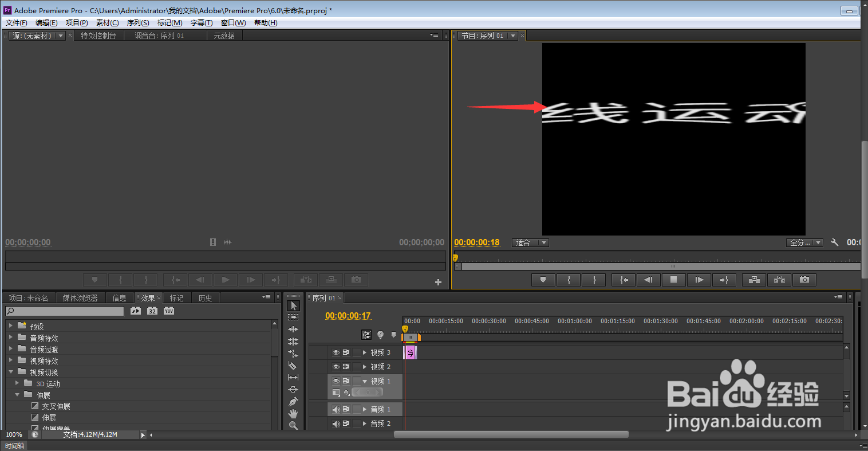This screenshot has height=451, width=868.
Task: Open the 序列 menu
Action: click(138, 23)
